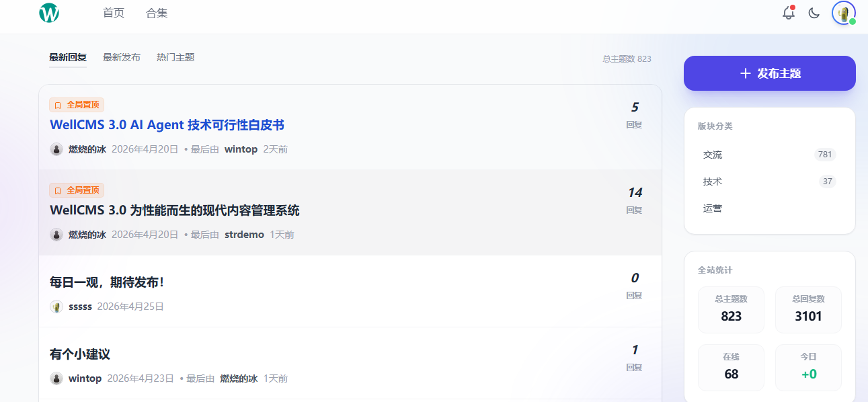Image resolution: width=868 pixels, height=402 pixels.
Task: Select the 最新回复 tab
Action: (68, 57)
